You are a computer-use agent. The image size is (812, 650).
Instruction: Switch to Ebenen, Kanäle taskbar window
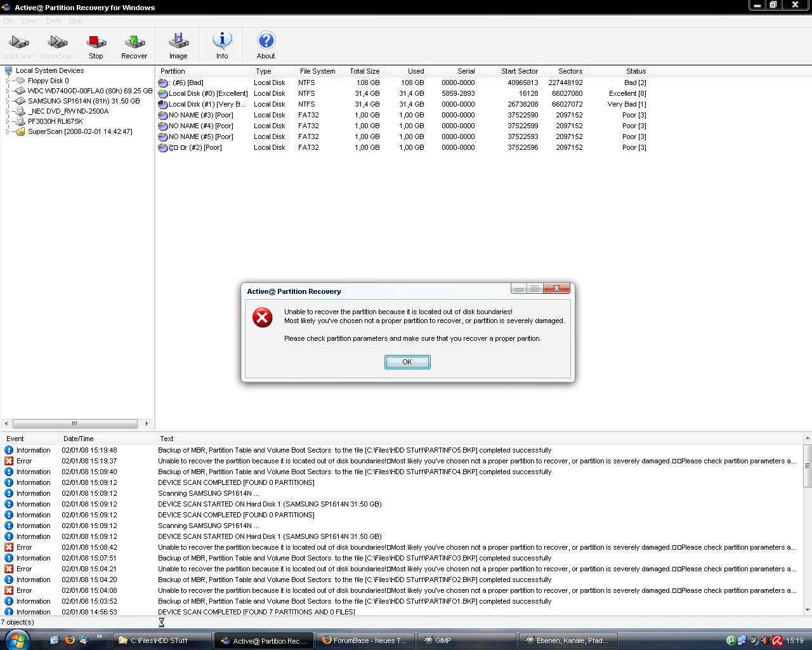(x=569, y=640)
